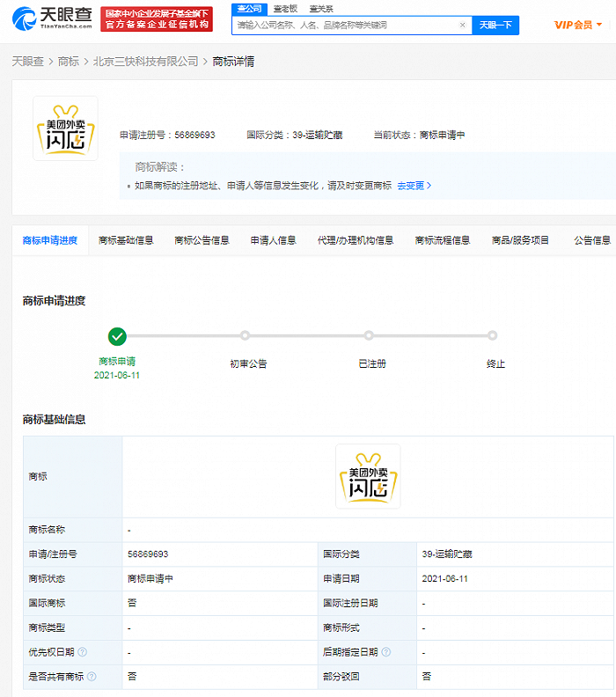
Task: Switch to the 商标基础信息 tab
Action: (x=126, y=240)
